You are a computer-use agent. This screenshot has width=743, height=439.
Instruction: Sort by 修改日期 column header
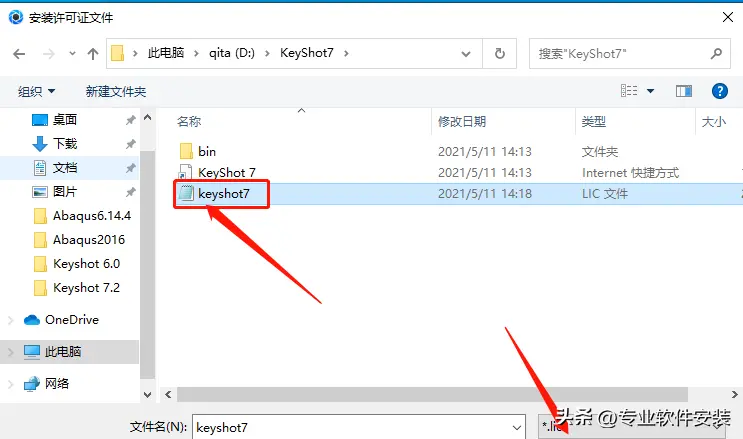click(462, 122)
